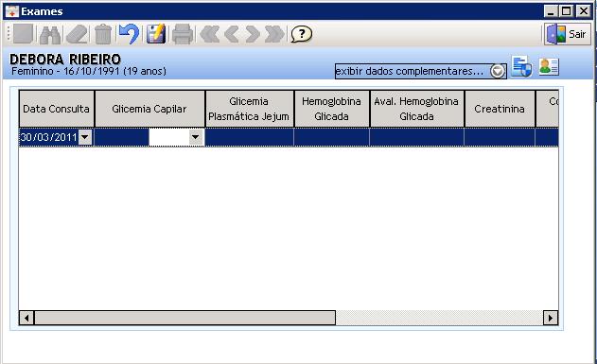Click the Creatinina column header
The width and height of the screenshot is (597, 364).
pos(500,109)
